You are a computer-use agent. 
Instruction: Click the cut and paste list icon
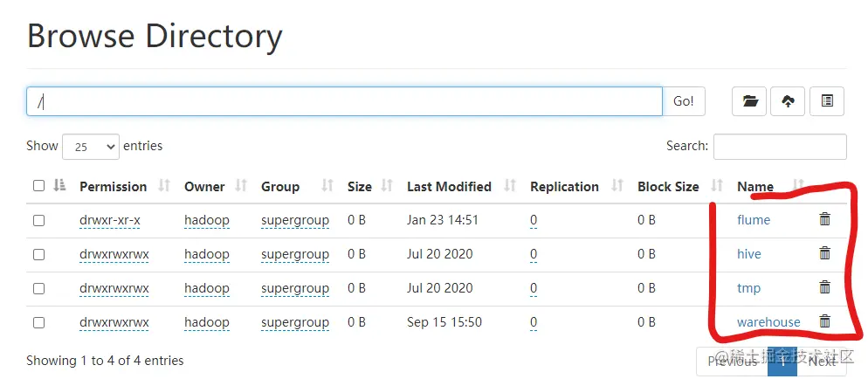827,101
